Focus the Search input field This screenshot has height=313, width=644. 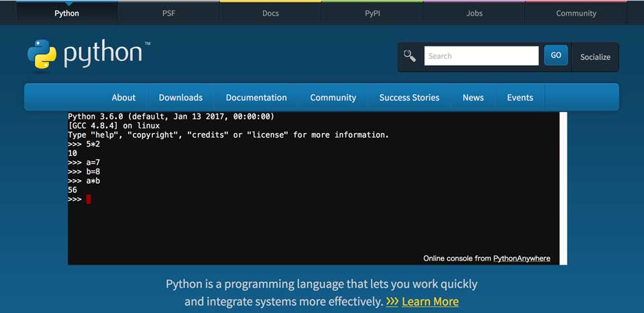tap(481, 56)
